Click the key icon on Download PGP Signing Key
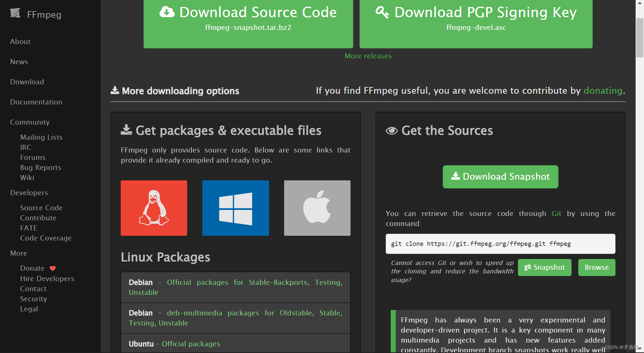The width and height of the screenshot is (644, 353). [x=382, y=12]
